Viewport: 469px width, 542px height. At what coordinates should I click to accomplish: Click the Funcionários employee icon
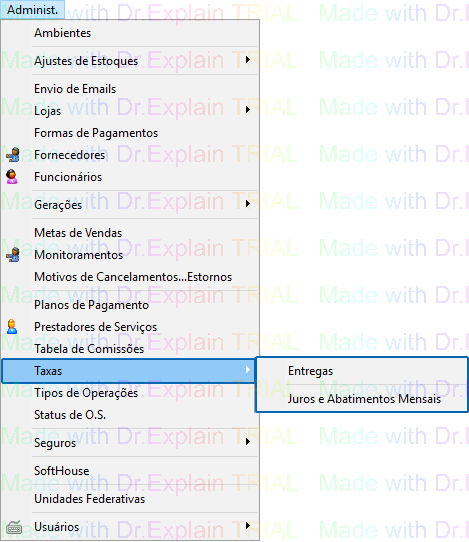tap(12, 177)
